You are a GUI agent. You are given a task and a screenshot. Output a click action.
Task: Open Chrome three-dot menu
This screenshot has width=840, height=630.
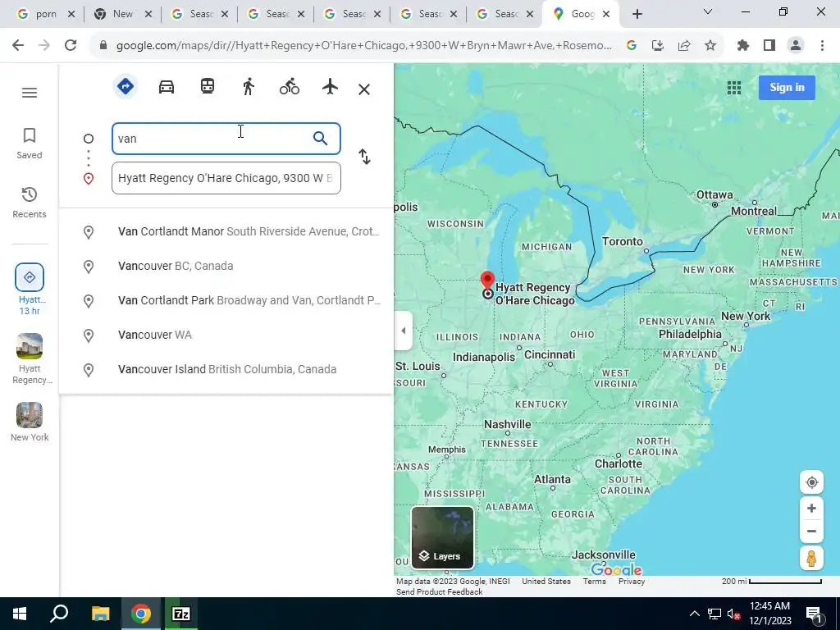pyautogui.click(x=822, y=46)
